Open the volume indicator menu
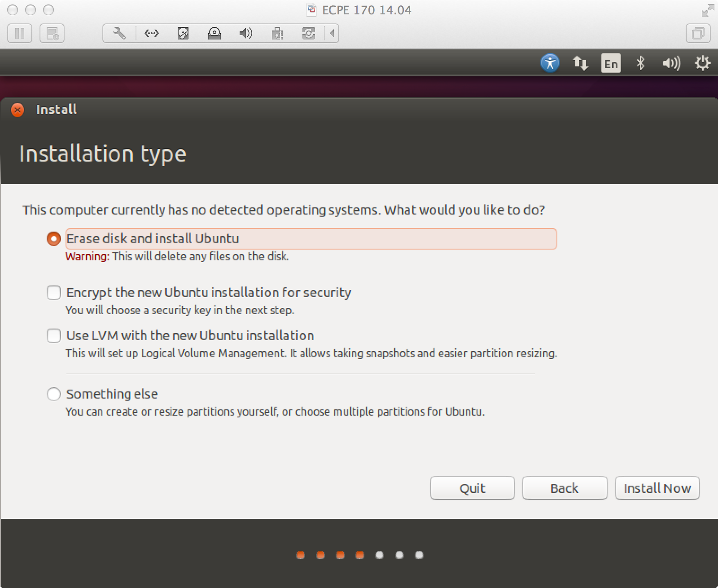This screenshot has height=588, width=718. (x=670, y=63)
